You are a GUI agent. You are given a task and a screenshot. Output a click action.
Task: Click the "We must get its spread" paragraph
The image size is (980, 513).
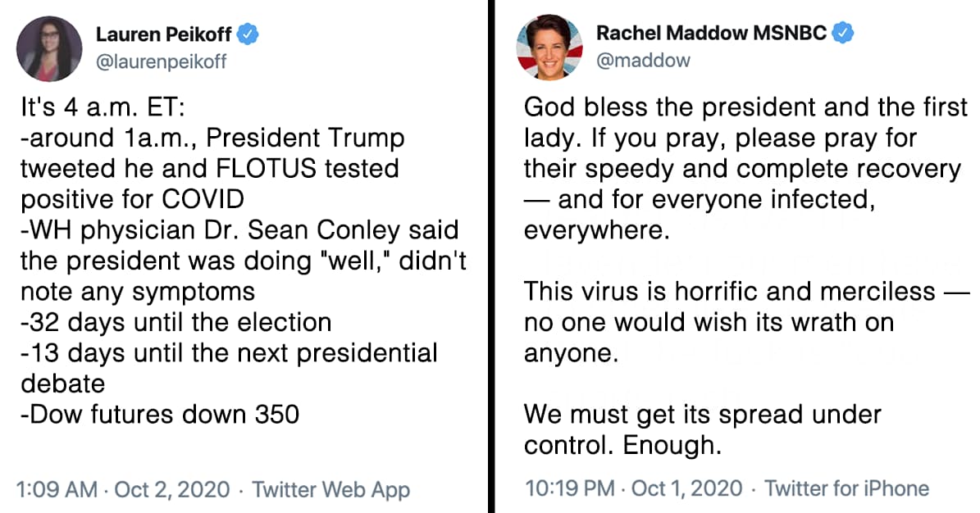pos(702,429)
